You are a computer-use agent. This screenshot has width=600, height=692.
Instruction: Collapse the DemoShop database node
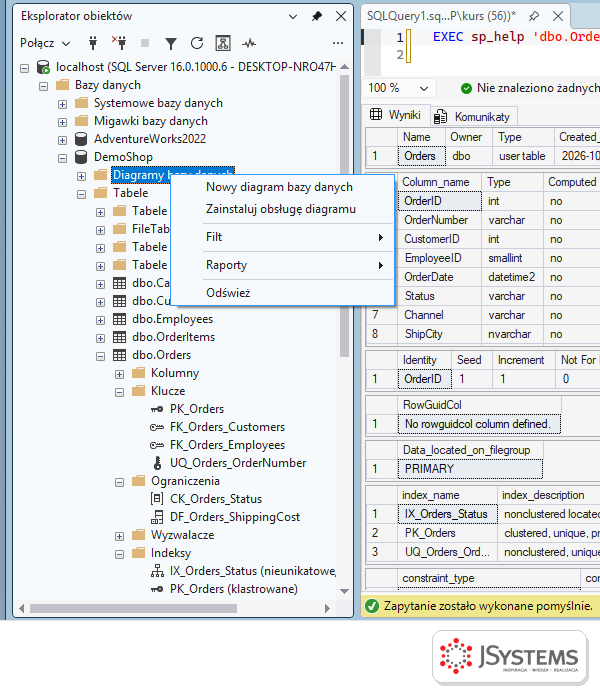tap(62, 158)
